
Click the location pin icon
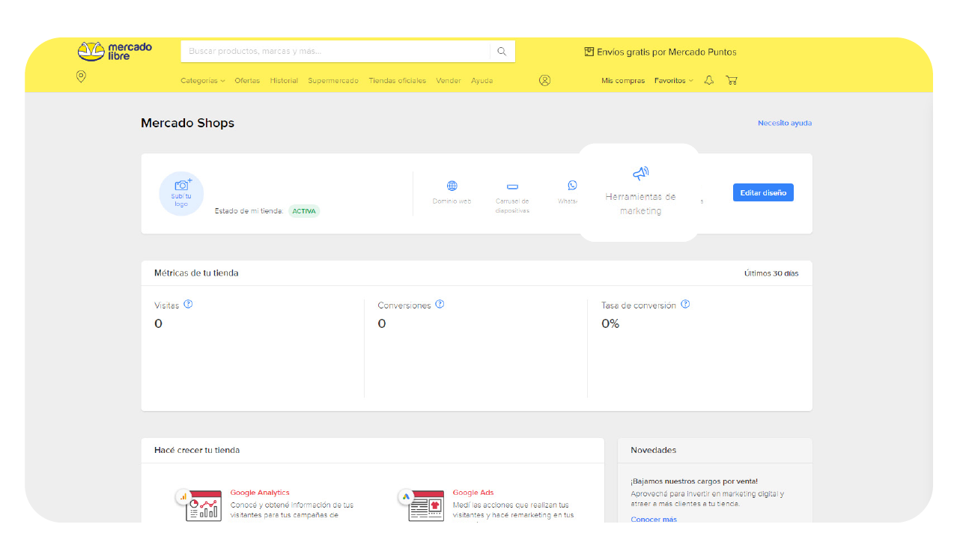point(81,76)
